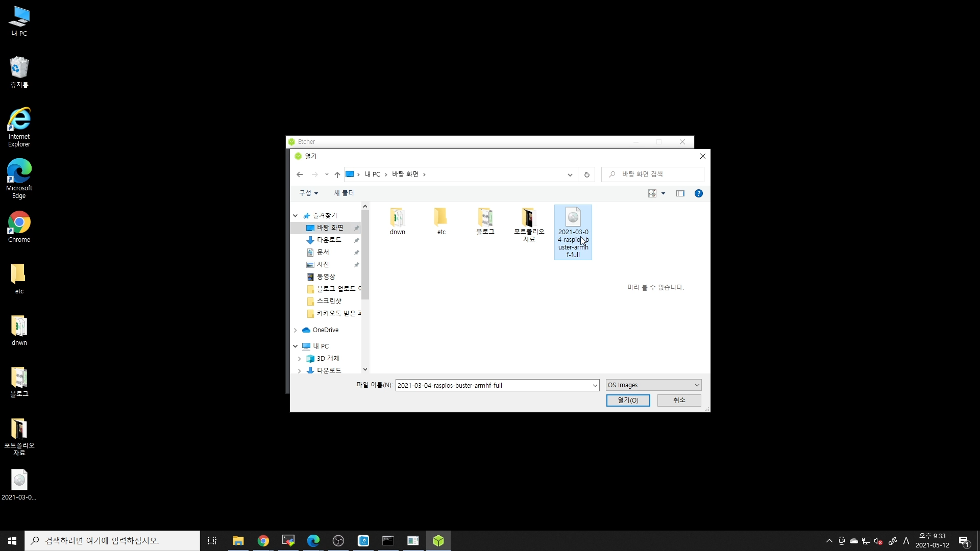Click 새 폴더 in the toolbar

pos(344,193)
